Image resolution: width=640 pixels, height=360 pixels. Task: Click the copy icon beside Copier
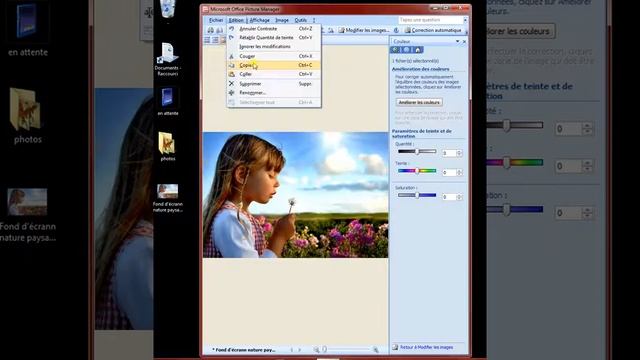click(x=231, y=65)
